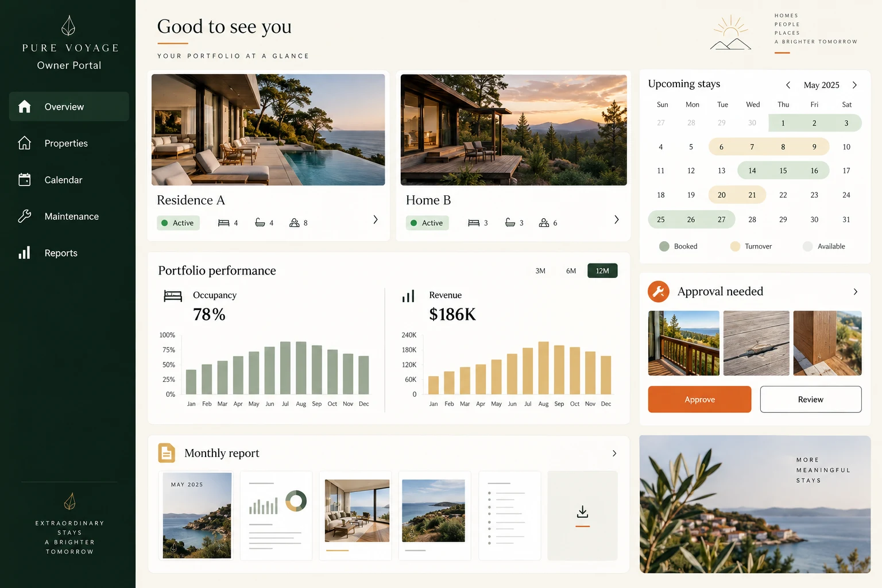Screen dimensions: 882x588
Task: Open the Residence A pool photo
Action: click(x=268, y=130)
